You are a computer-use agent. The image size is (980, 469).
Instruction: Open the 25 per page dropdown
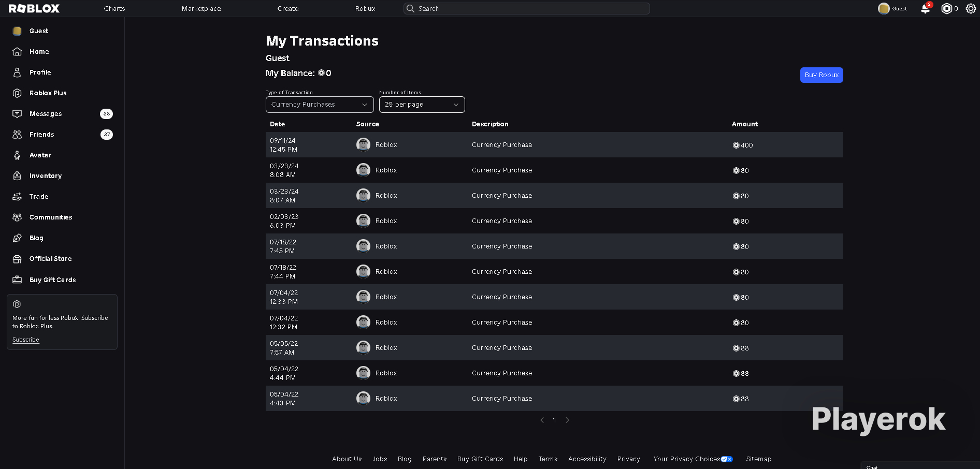point(422,105)
